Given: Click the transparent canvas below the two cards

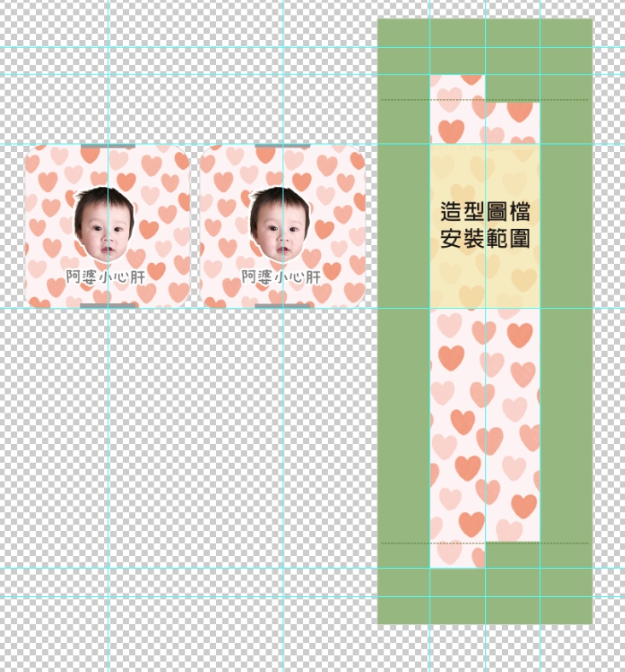Looking at the screenshot, I should [x=196, y=444].
